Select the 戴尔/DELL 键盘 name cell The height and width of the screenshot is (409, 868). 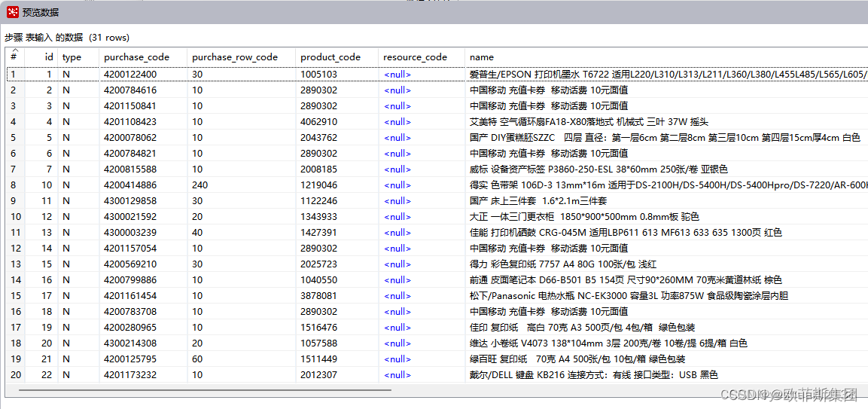click(666, 375)
